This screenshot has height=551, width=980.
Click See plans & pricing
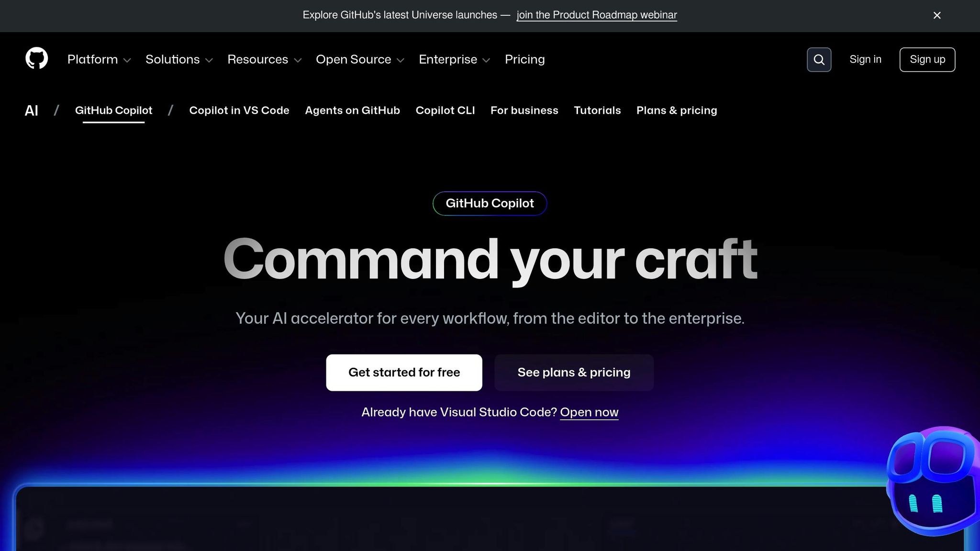click(x=574, y=372)
